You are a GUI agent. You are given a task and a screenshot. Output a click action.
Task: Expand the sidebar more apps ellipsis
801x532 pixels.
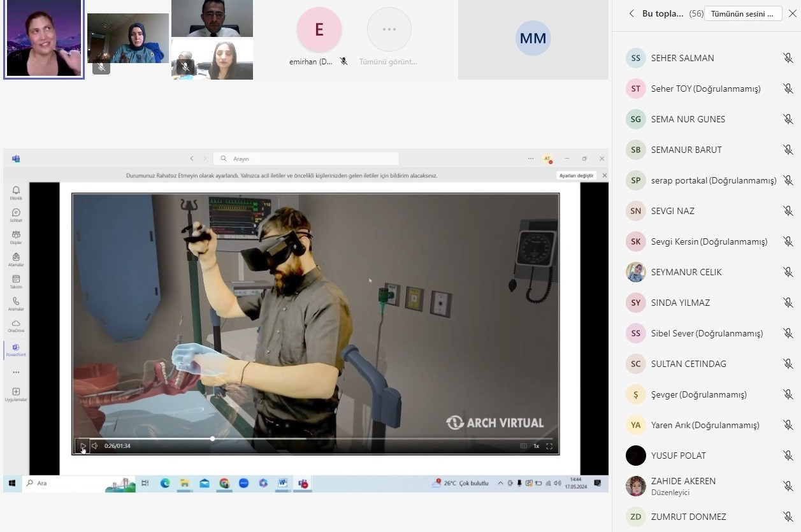[16, 372]
